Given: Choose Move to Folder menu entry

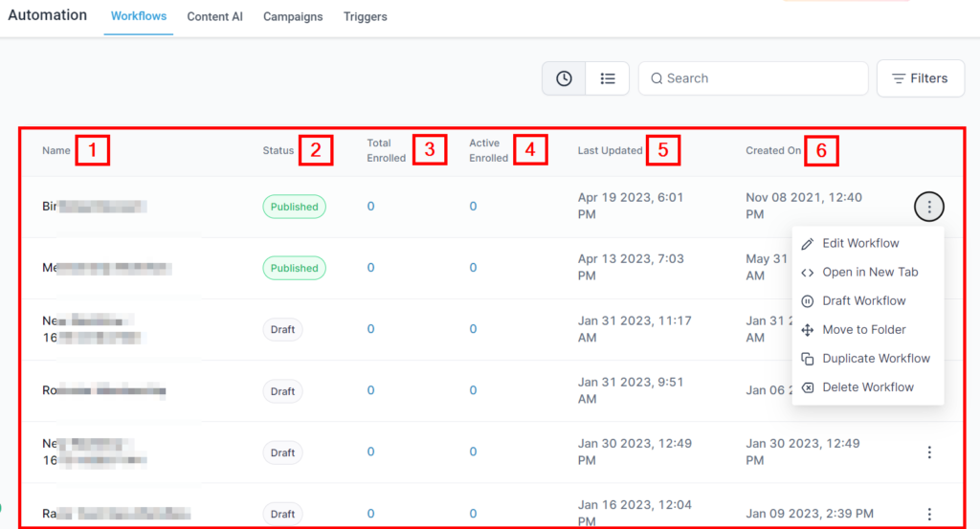Looking at the screenshot, I should click(x=867, y=330).
